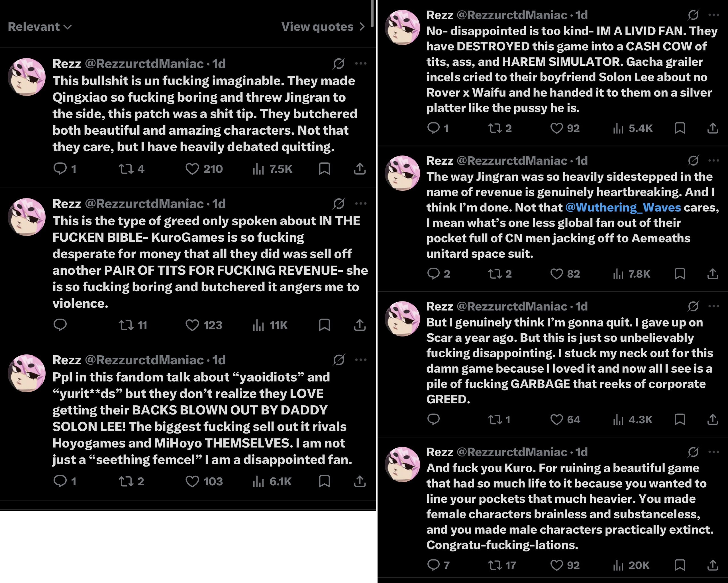This screenshot has width=728, height=583.
Task: Open the @Wuthering_Waves mention link
Action: click(623, 207)
